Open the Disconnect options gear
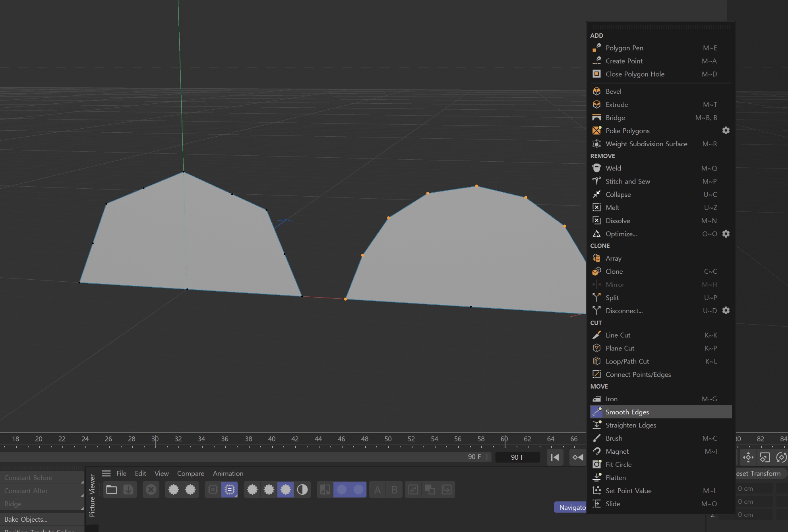Viewport: 788px width, 532px height. 726,311
